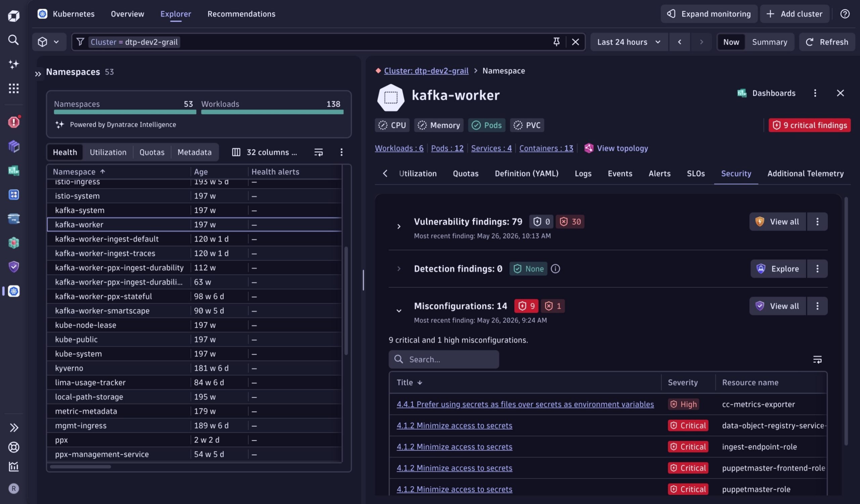Open the apps grid icon
This screenshot has width=860, height=504.
pos(14,88)
